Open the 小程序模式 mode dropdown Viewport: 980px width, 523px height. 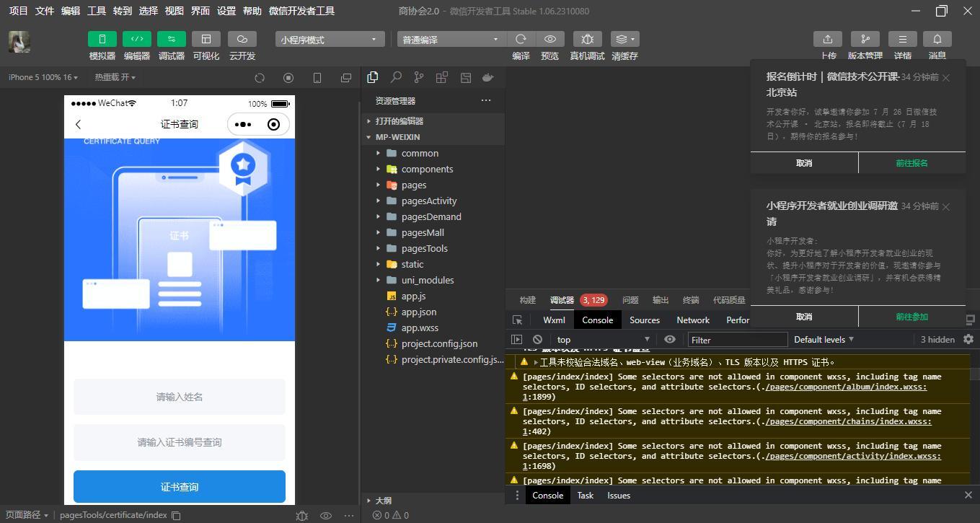coord(330,39)
